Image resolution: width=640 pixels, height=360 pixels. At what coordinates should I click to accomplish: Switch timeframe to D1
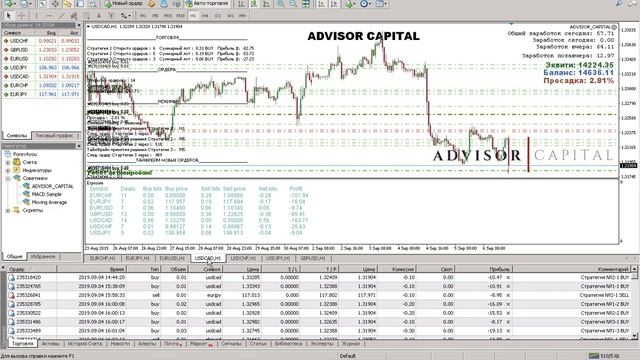[x=218, y=16]
